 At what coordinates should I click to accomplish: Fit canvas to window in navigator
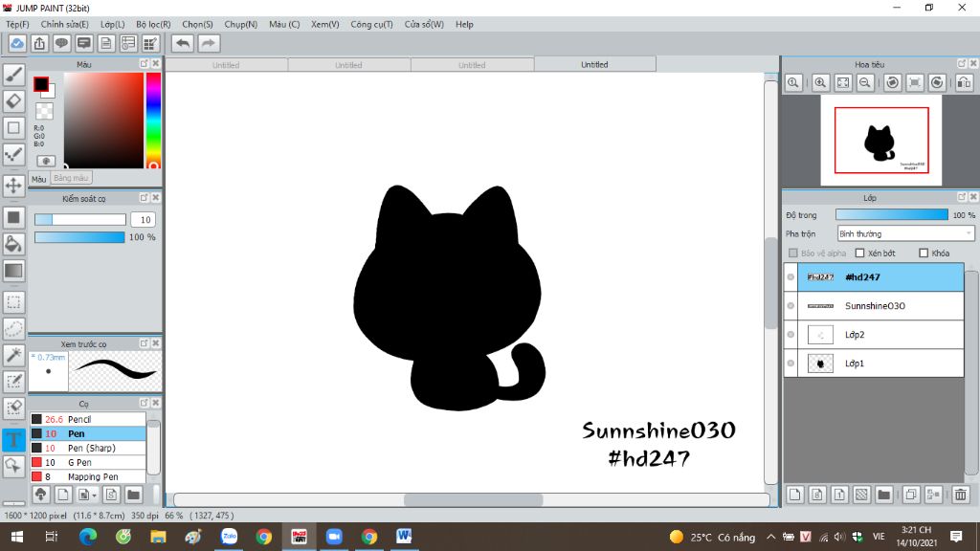click(x=843, y=82)
